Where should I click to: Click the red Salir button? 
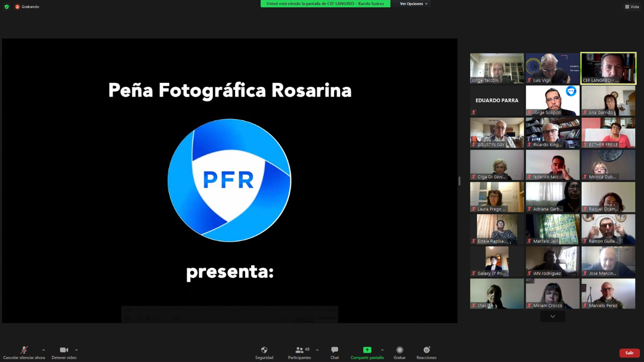coord(630,353)
